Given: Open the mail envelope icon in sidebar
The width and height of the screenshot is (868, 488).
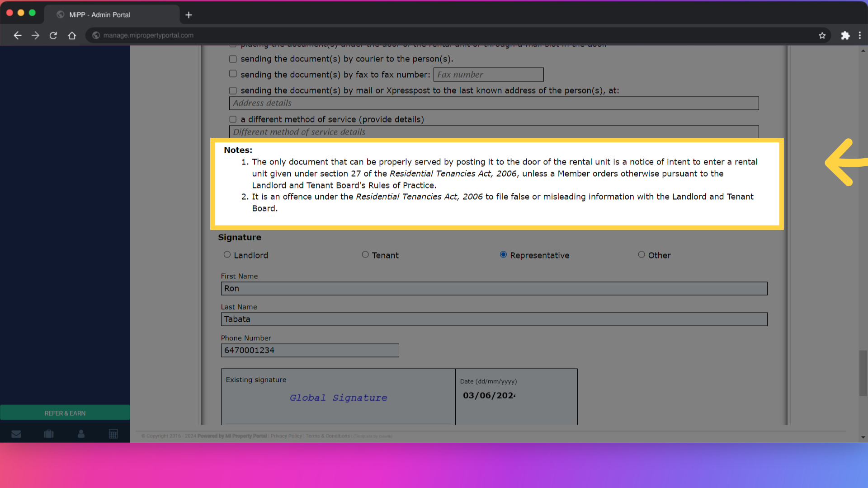Looking at the screenshot, I should coord(16,434).
